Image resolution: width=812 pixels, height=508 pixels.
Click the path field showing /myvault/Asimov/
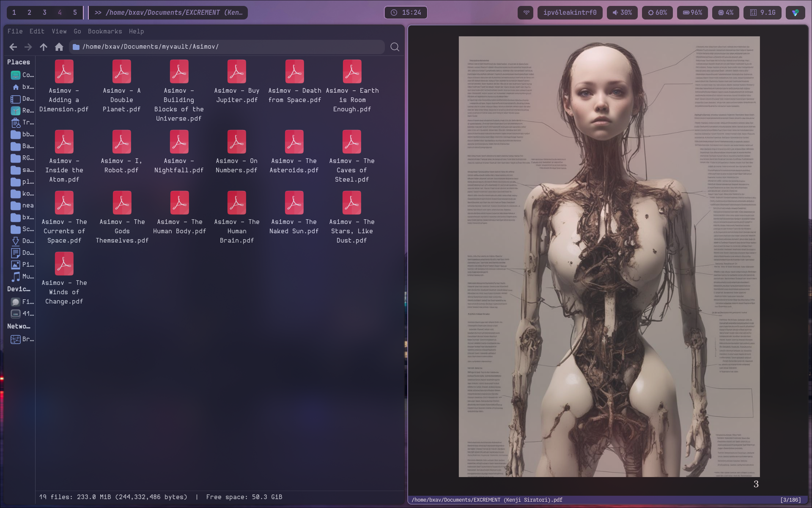227,47
